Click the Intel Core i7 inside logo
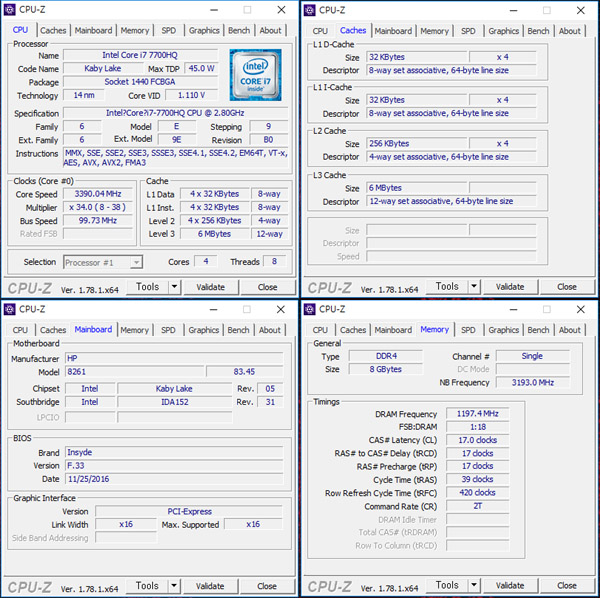Screen dimensions: 600x598 click(x=255, y=75)
